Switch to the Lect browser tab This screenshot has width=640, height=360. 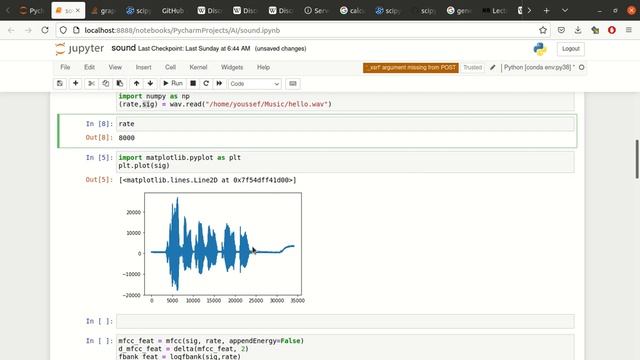click(494, 11)
